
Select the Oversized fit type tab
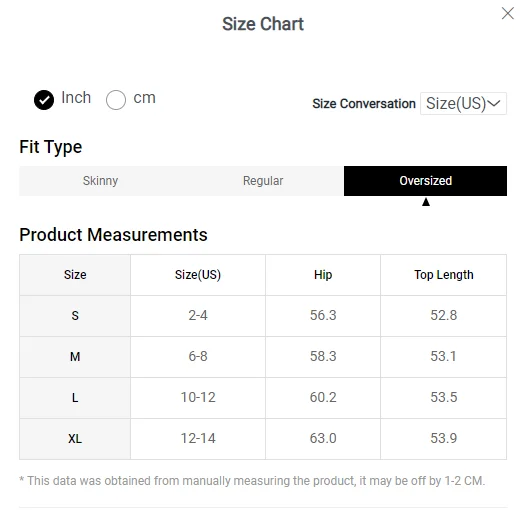tap(425, 181)
